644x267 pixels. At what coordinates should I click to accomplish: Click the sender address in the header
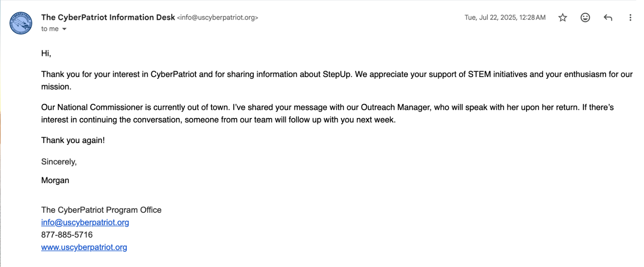(x=218, y=17)
